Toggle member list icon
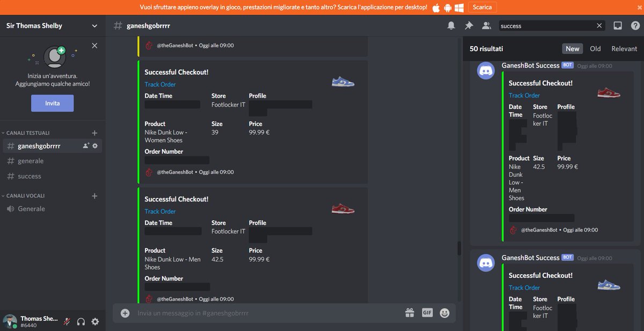 point(486,25)
